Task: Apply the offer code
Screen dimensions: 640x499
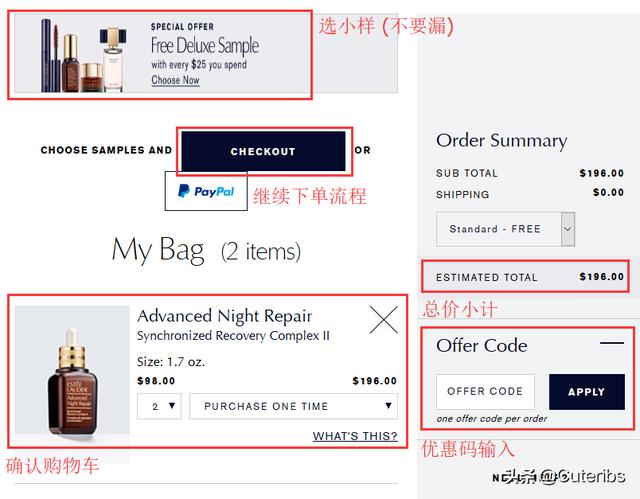Action: pos(587,392)
